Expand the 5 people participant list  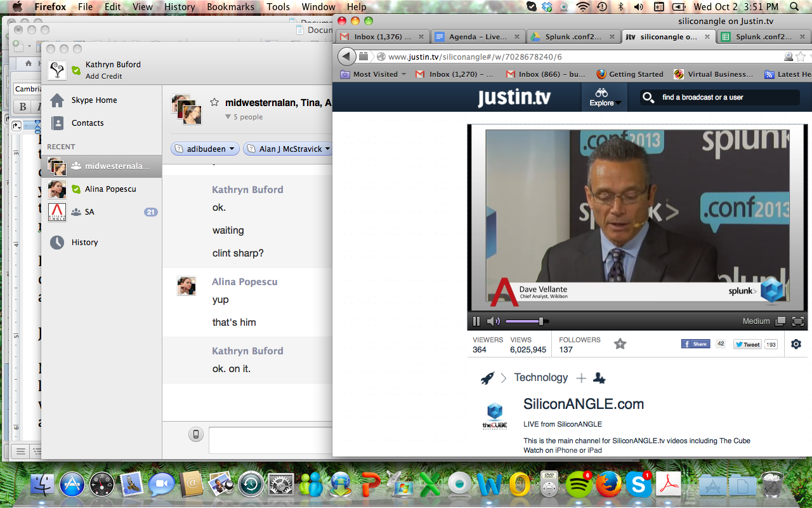244,117
